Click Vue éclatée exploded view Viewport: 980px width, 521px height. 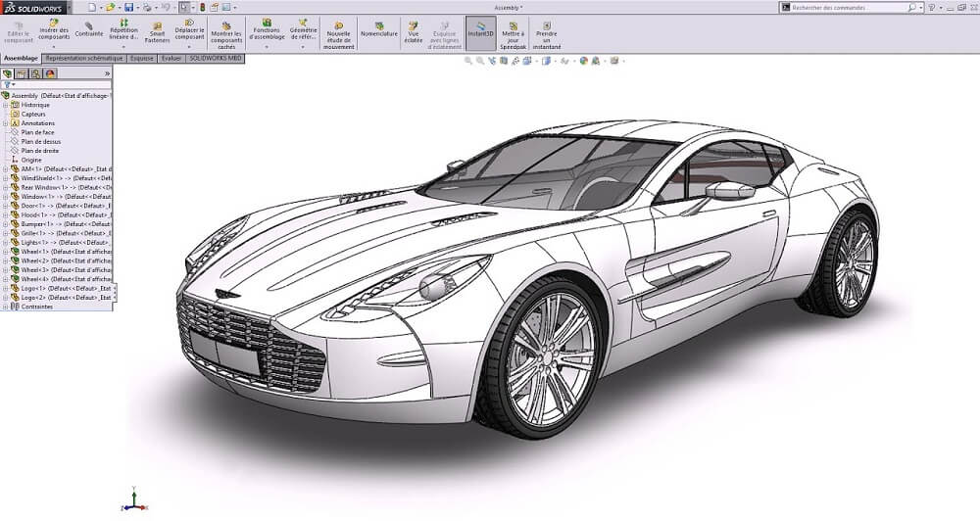click(x=414, y=33)
